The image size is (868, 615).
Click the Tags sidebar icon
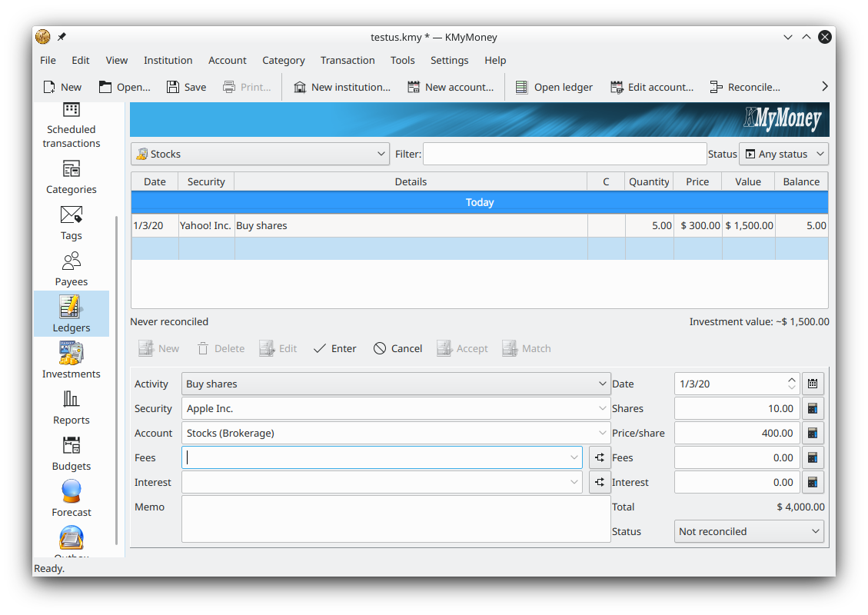click(x=71, y=221)
